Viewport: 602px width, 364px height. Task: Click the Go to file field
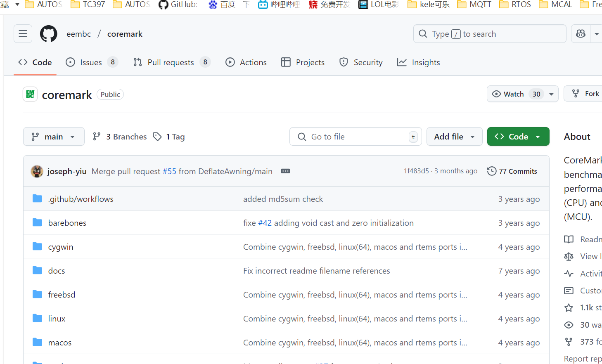[x=355, y=137]
